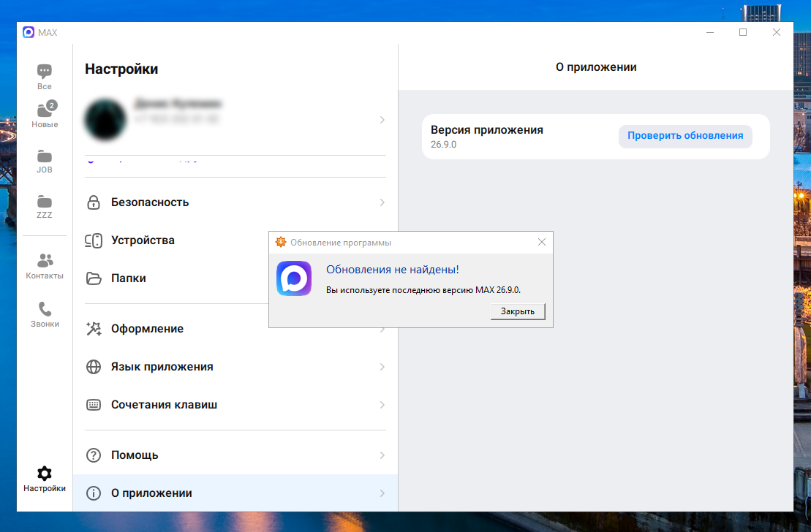Open the Помощь settings row
Viewport: 811px width, 532px height.
235,455
